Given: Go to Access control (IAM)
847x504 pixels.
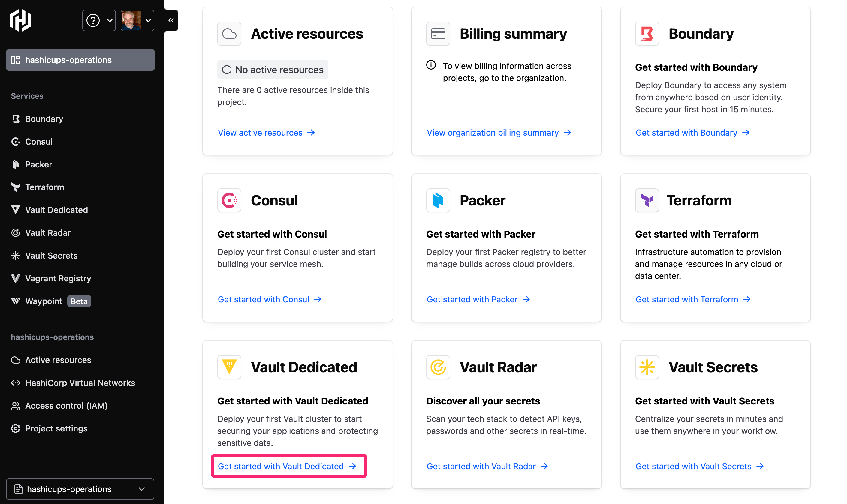Looking at the screenshot, I should point(66,406).
